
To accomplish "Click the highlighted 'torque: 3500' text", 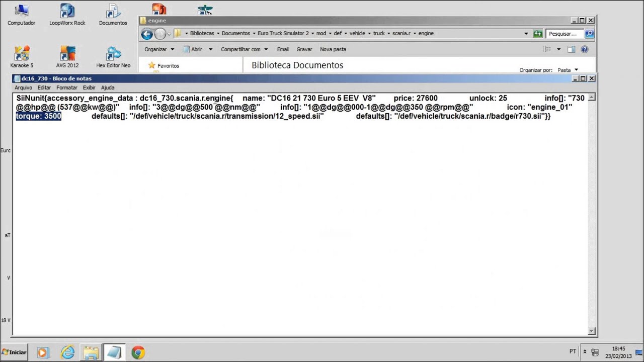I will coord(39,116).
